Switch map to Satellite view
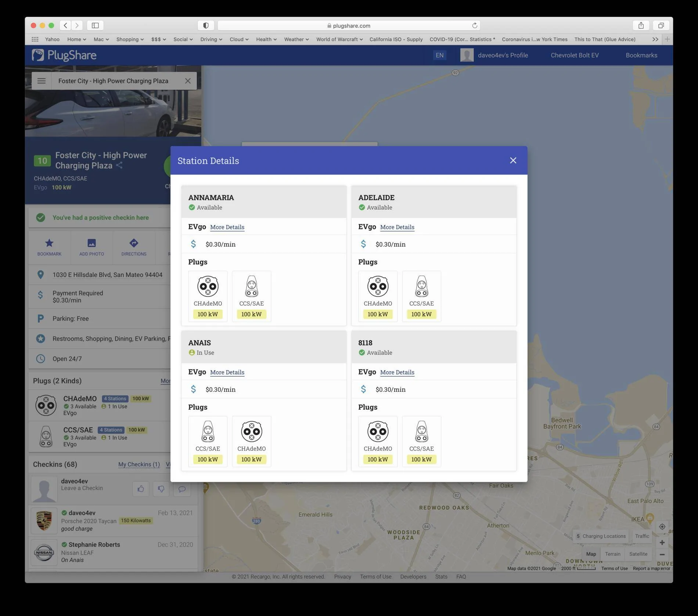The width and height of the screenshot is (698, 616). (638, 554)
